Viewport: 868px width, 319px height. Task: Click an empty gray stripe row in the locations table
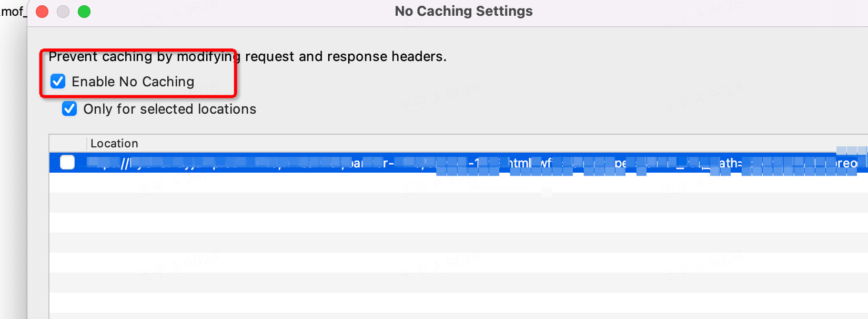459,203
